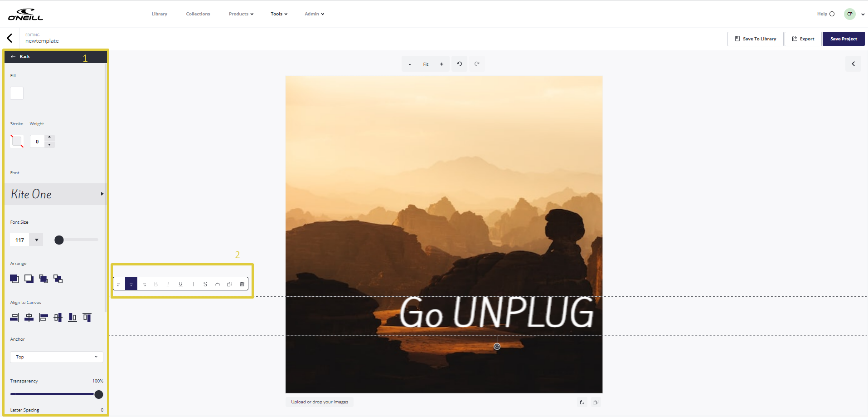Align text left in floating toolbar
Viewport: 868px width, 417px height.
(119, 284)
